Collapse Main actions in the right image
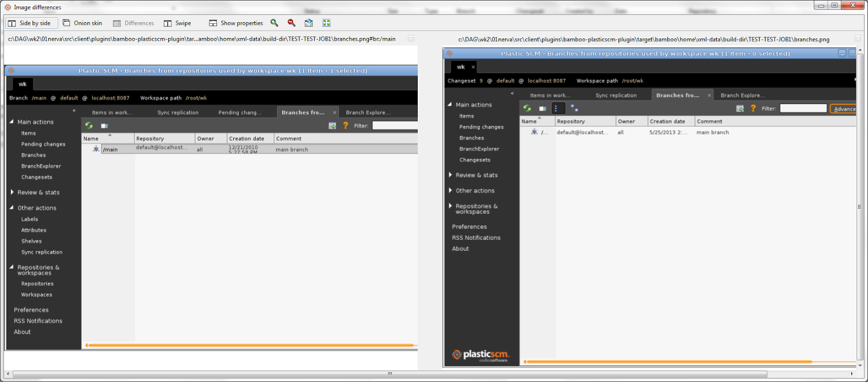The width and height of the screenshot is (868, 382). tap(450, 104)
